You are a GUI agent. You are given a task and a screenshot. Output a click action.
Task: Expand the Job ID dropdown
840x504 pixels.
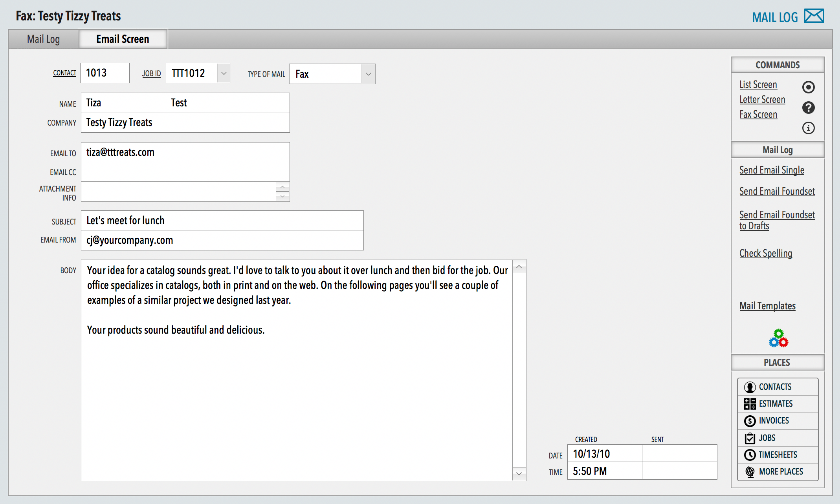224,73
